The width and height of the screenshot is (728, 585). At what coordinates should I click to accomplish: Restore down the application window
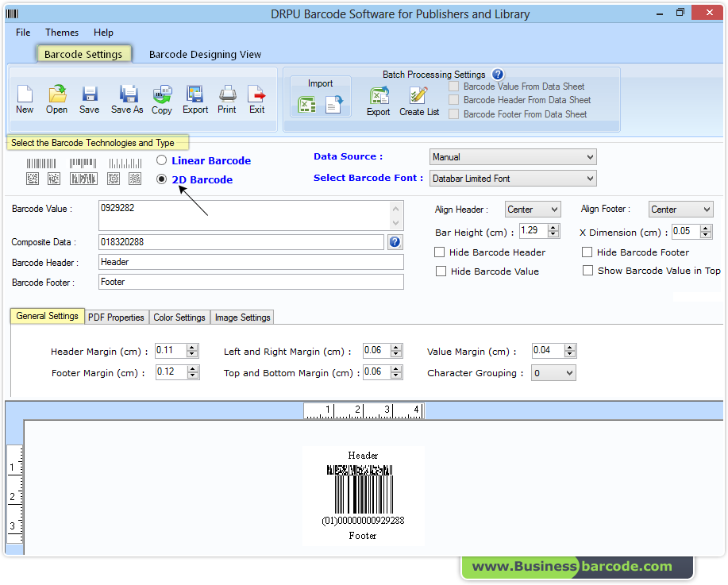click(x=680, y=13)
